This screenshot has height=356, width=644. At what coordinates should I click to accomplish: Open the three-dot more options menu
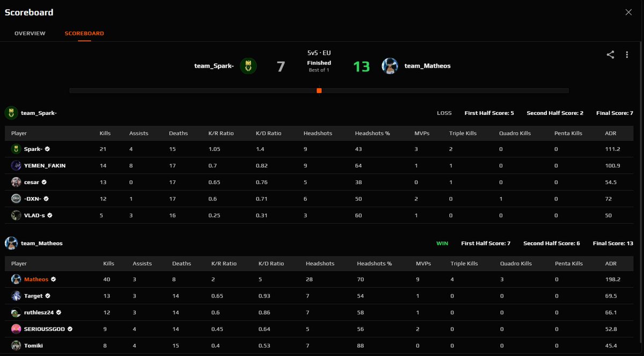[x=627, y=55]
